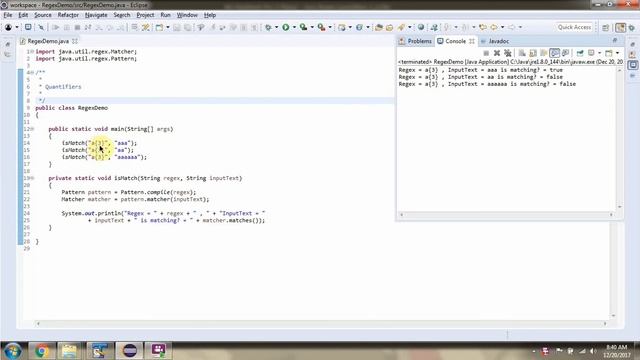Switch to the Javadoc tab
This screenshot has width=640, height=360.
(x=495, y=41)
